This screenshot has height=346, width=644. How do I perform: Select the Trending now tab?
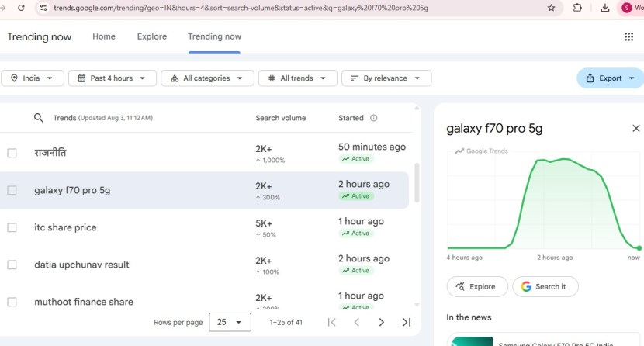tap(214, 36)
